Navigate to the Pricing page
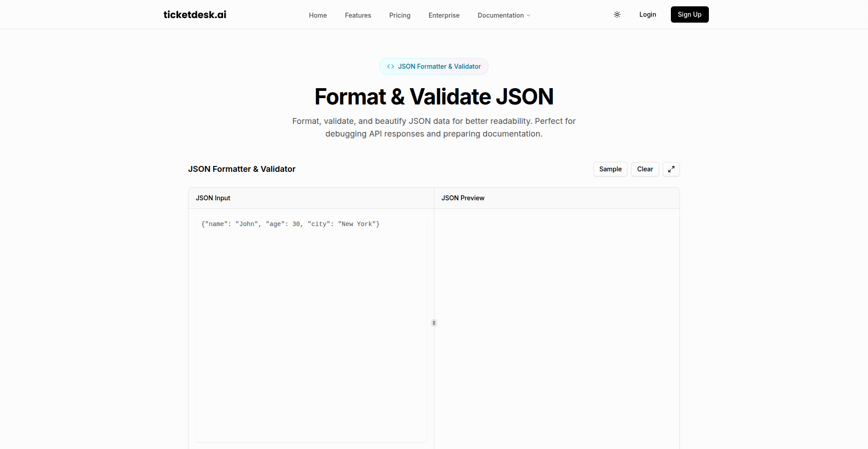Screen dimensions: 868x449 (400, 15)
